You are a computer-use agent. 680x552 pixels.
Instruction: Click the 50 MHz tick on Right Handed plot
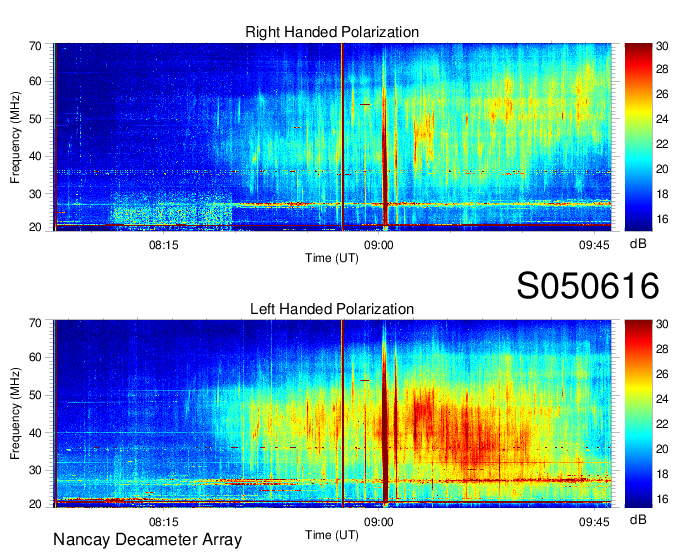click(x=35, y=119)
